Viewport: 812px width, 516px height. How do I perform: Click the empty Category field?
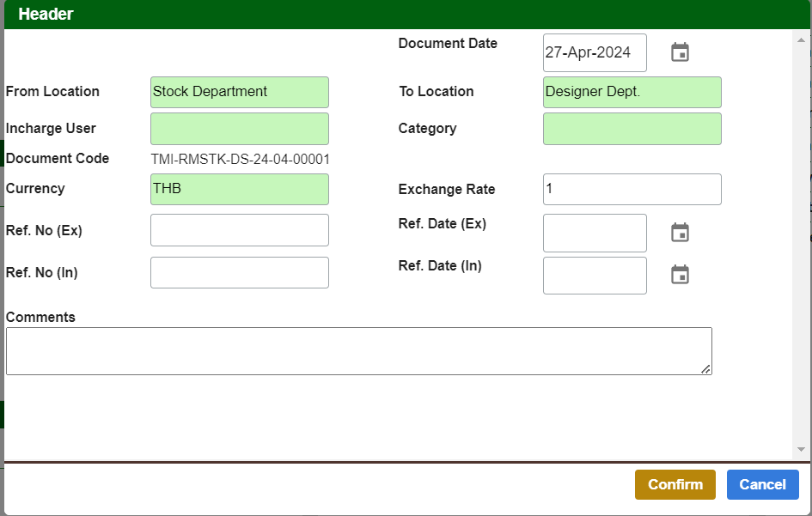(632, 129)
